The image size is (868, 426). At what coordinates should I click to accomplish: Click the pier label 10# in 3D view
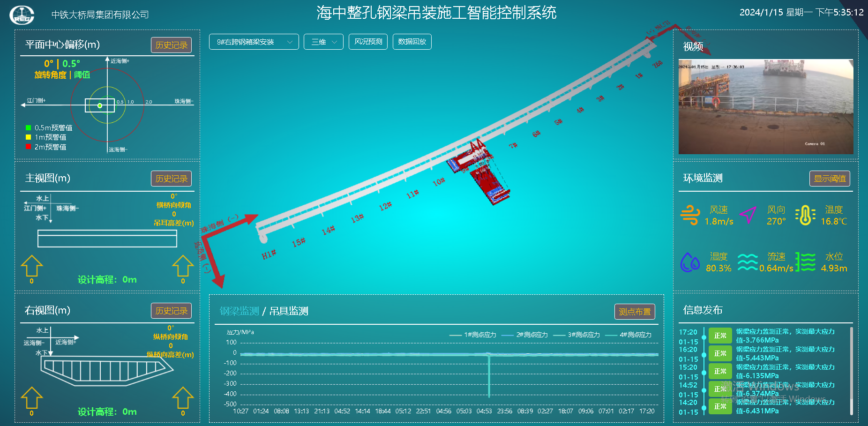[x=439, y=181]
